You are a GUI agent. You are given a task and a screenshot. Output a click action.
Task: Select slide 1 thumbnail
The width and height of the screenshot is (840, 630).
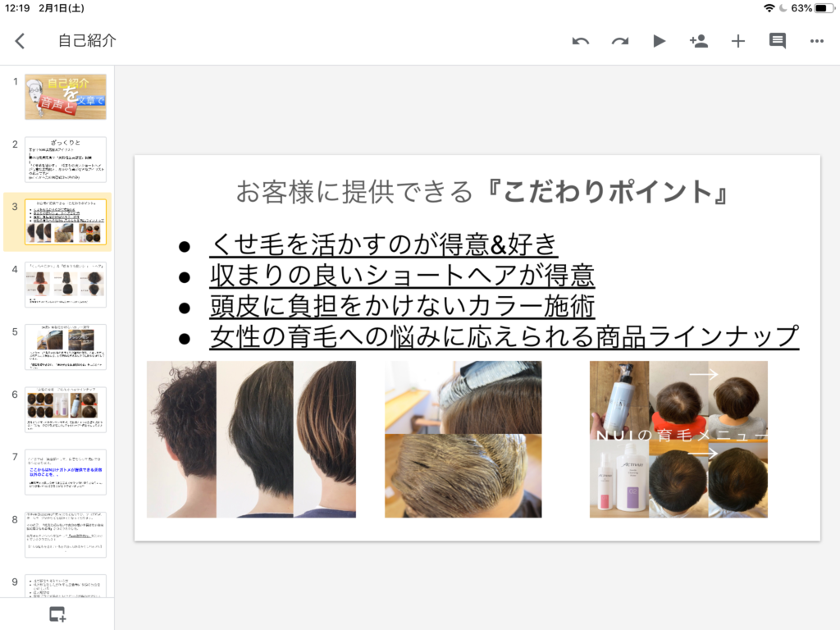pos(66,97)
